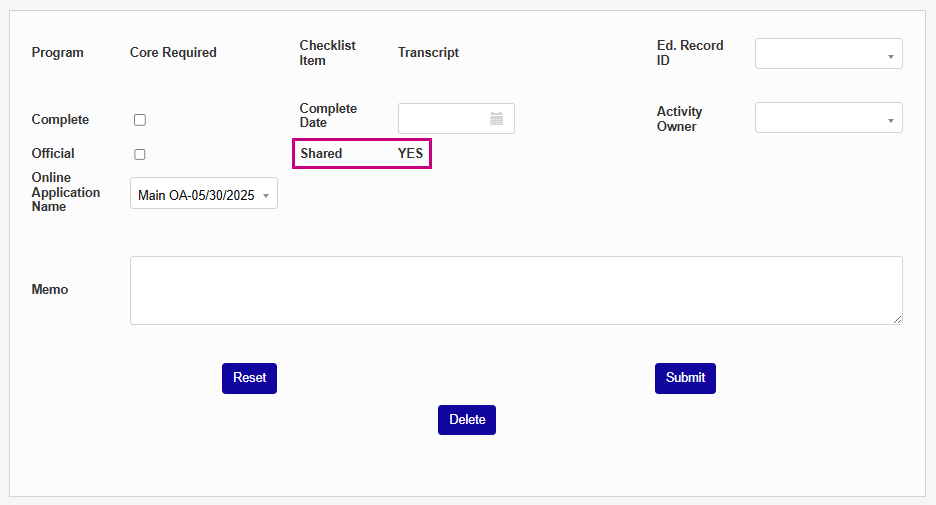This screenshot has width=936, height=505.
Task: Submit the checklist form
Action: click(685, 378)
